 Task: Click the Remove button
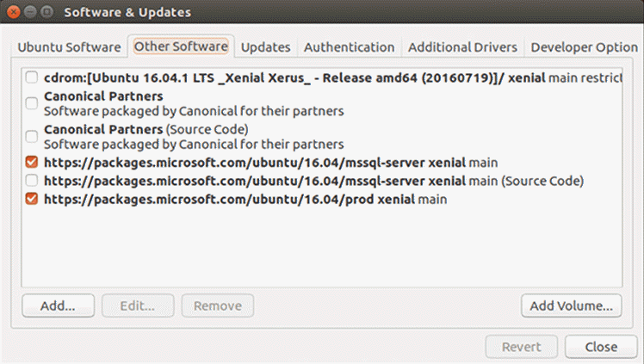[x=218, y=305]
